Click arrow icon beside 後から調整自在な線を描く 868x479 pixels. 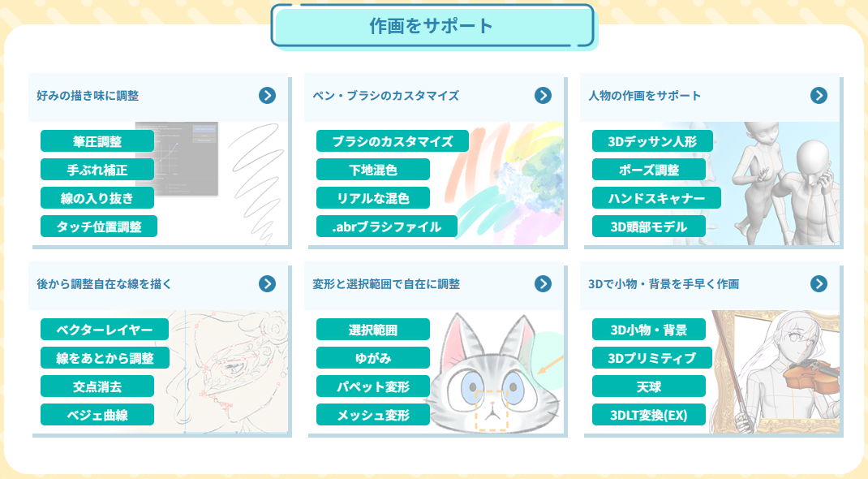point(268,283)
